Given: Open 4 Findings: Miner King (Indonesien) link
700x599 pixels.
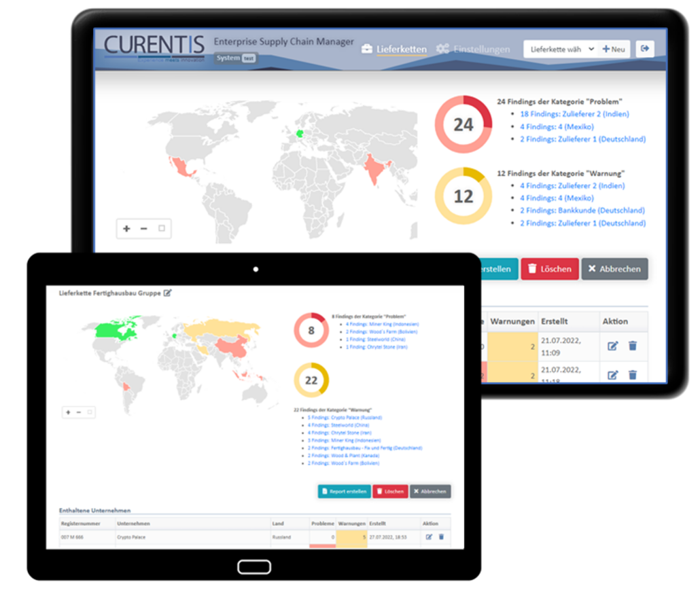Looking at the screenshot, I should tap(382, 324).
